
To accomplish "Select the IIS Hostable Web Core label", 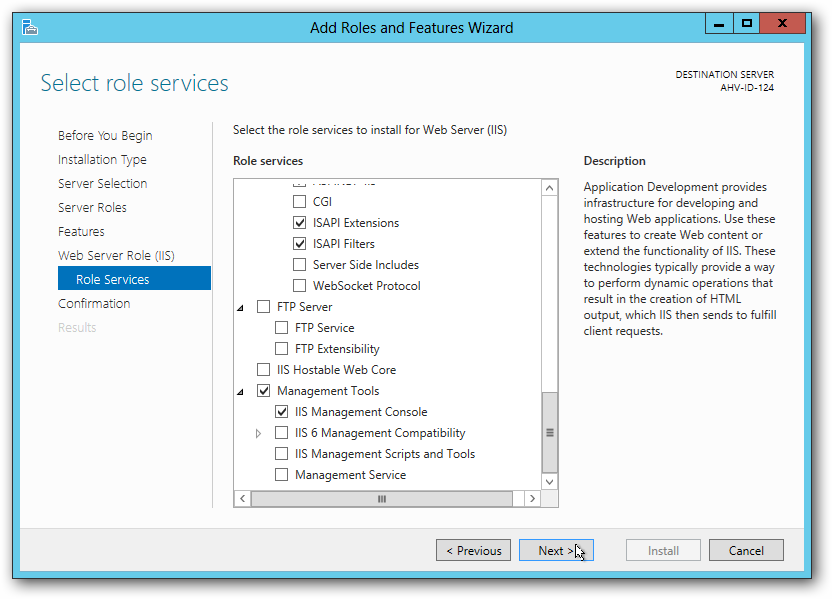I will tap(336, 370).
